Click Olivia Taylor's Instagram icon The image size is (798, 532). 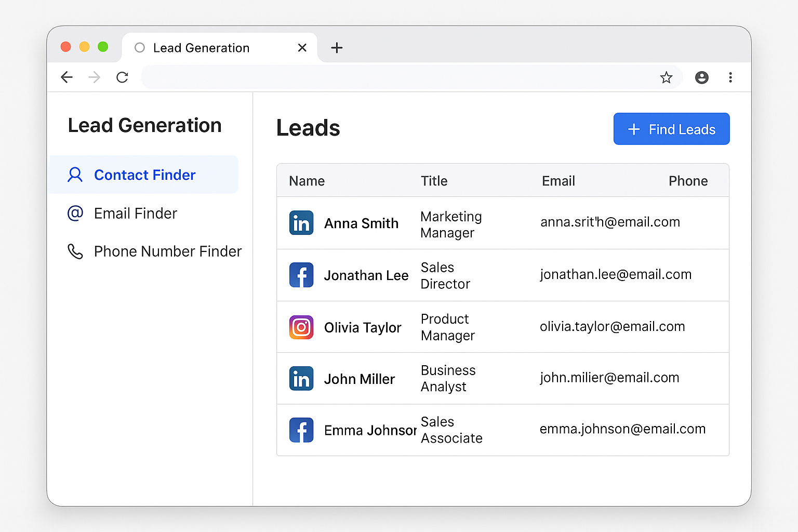tap(301, 327)
